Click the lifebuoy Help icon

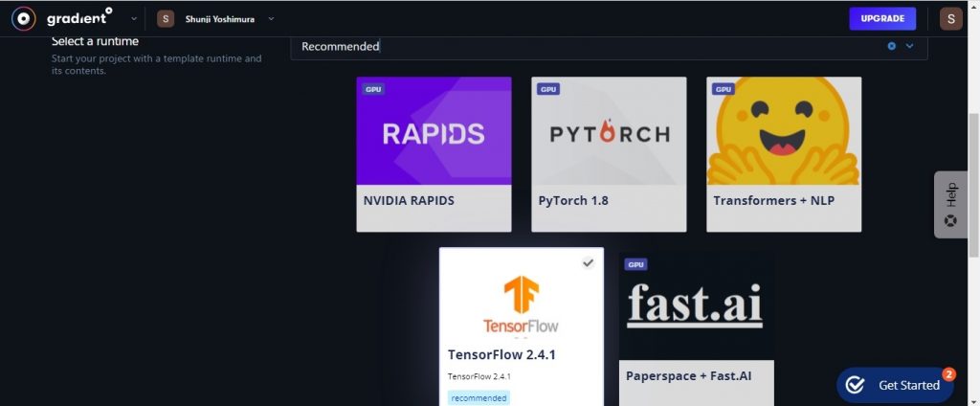pos(950,221)
